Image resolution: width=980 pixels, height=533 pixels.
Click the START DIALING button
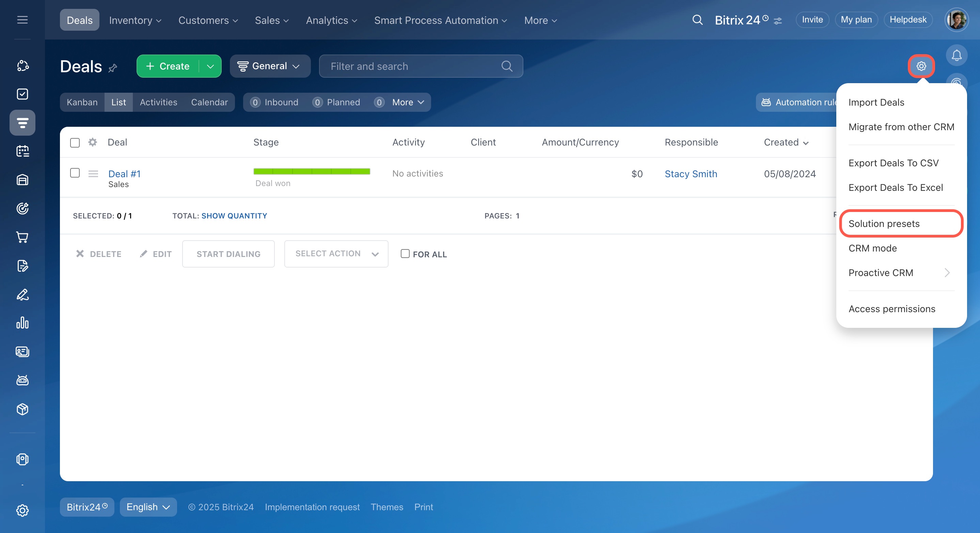point(228,254)
